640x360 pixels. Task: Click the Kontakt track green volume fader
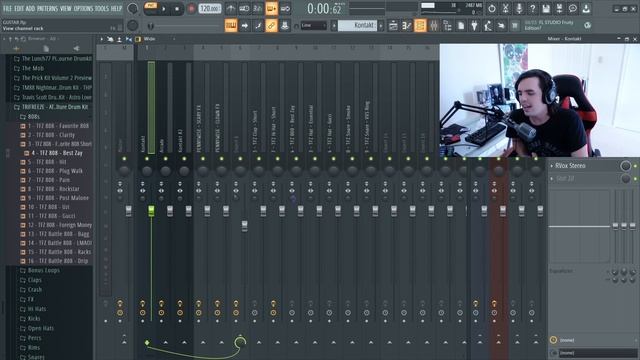coord(151,211)
